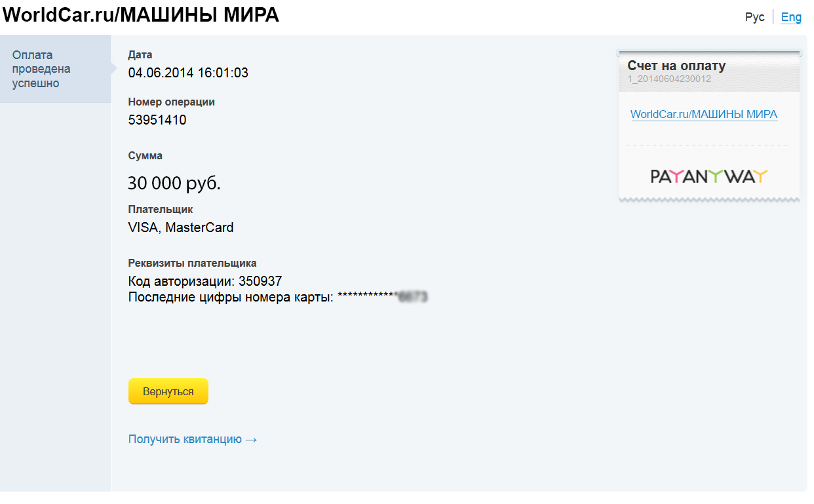The image size is (814, 504).
Task: Click the Последние цифры номера карты line
Action: tap(278, 297)
